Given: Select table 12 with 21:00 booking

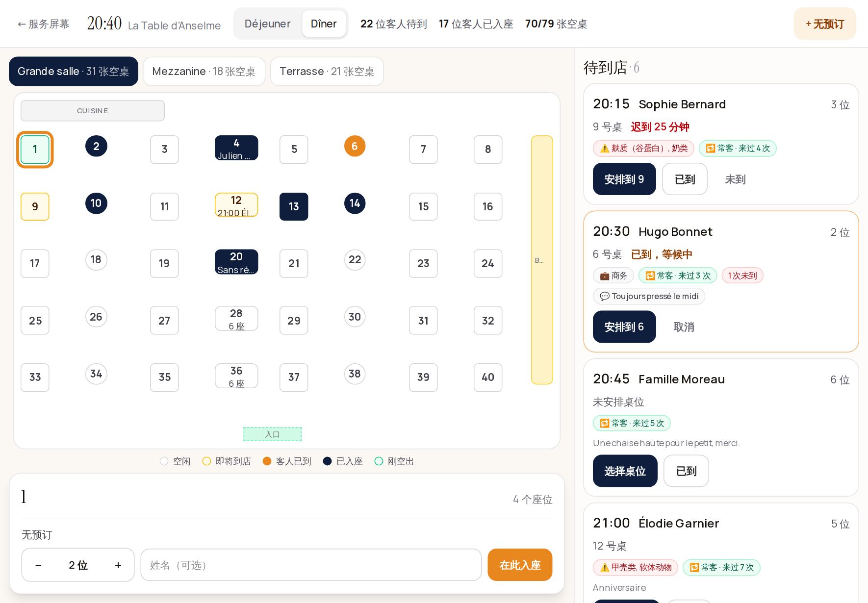Looking at the screenshot, I should [236, 205].
